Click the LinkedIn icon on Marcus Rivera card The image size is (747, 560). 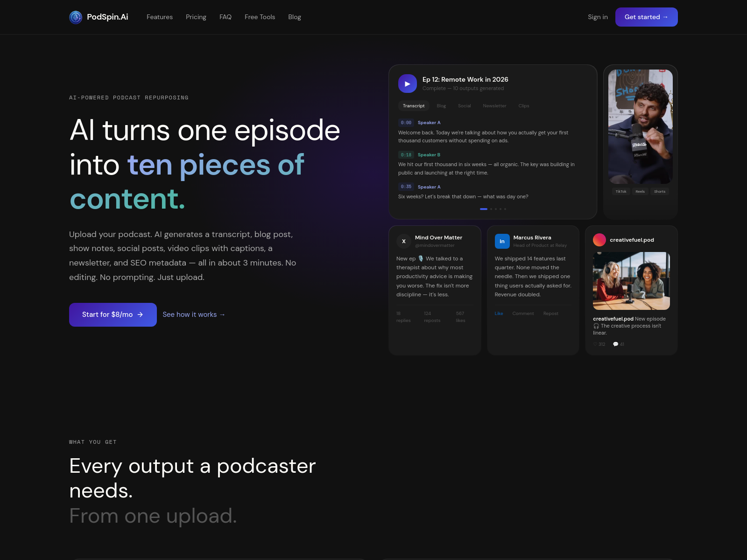point(502,241)
